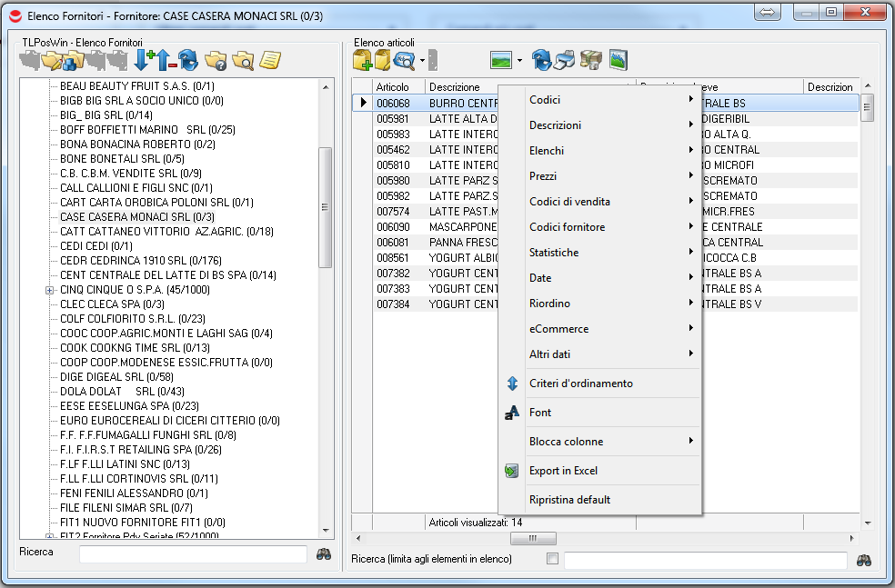This screenshot has height=588, width=895.
Task: Click the Articolo column header
Action: pyautogui.click(x=393, y=87)
